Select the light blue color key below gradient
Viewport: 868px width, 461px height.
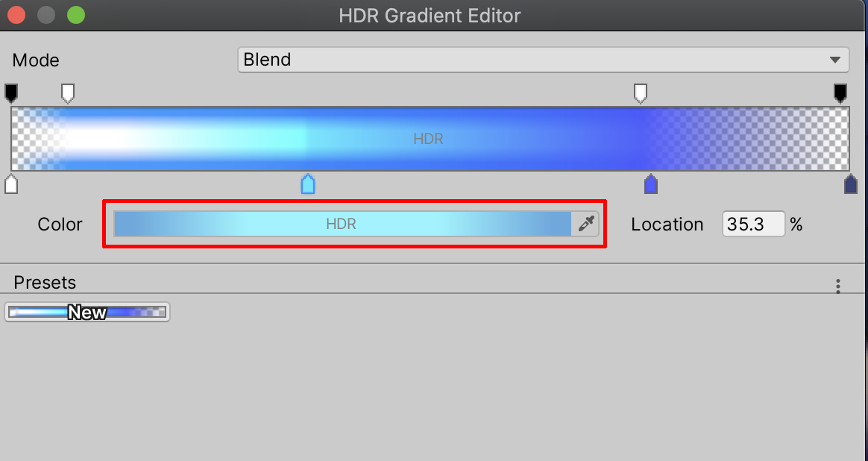307,184
